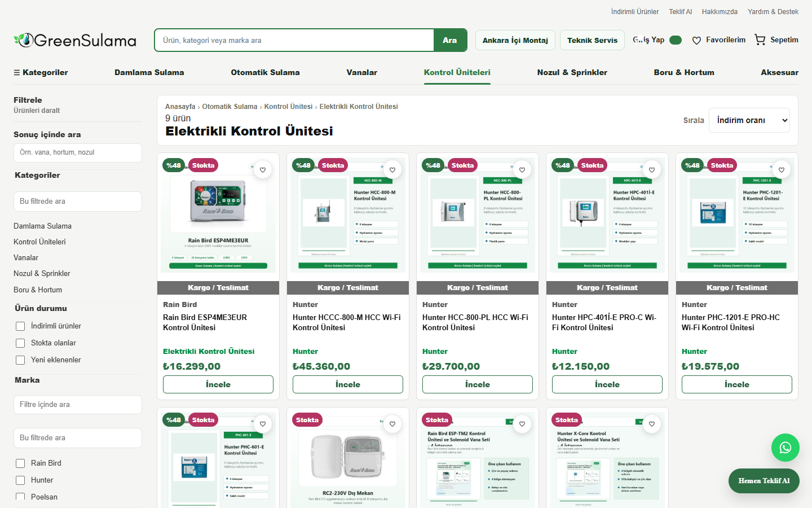Favorite the Hunter X-Core set
812x508 pixels.
(652, 424)
